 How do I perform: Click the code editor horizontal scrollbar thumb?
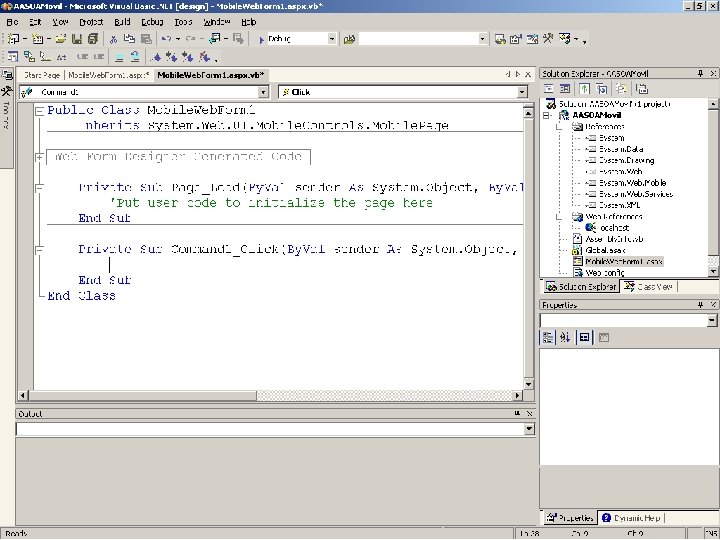(x=142, y=395)
